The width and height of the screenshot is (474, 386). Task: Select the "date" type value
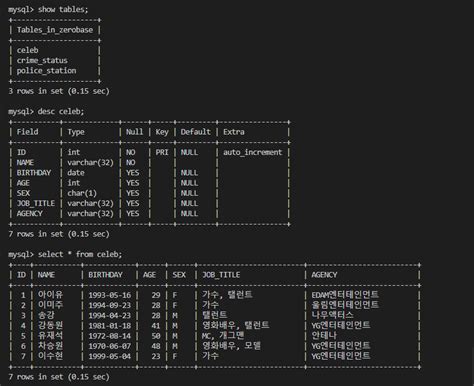coord(76,173)
